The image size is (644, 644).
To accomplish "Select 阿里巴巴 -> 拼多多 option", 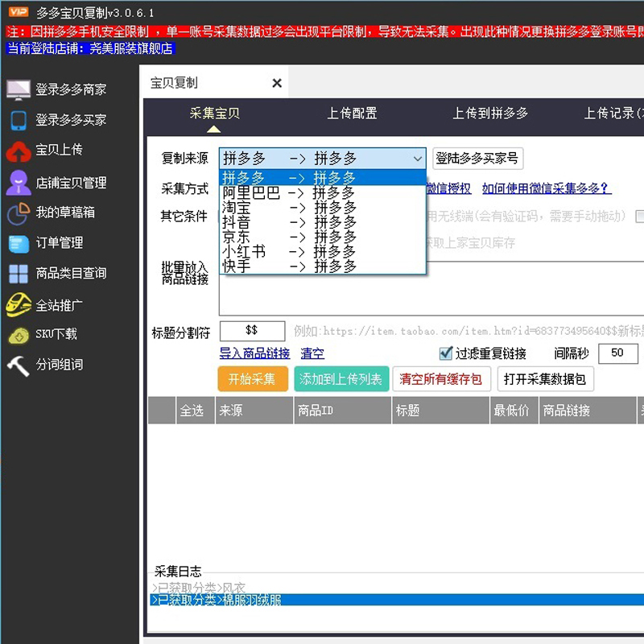I will [323, 192].
